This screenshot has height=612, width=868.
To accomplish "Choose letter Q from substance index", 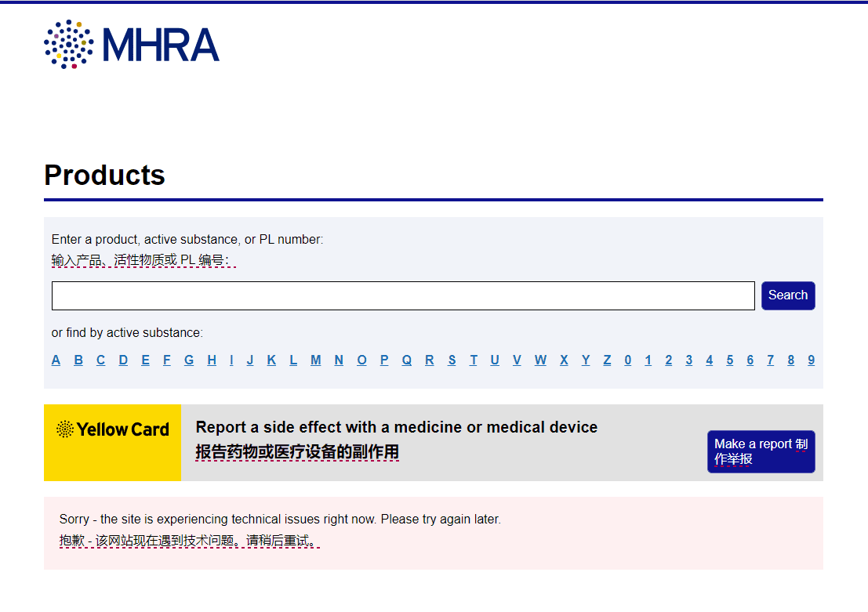I will (x=406, y=360).
